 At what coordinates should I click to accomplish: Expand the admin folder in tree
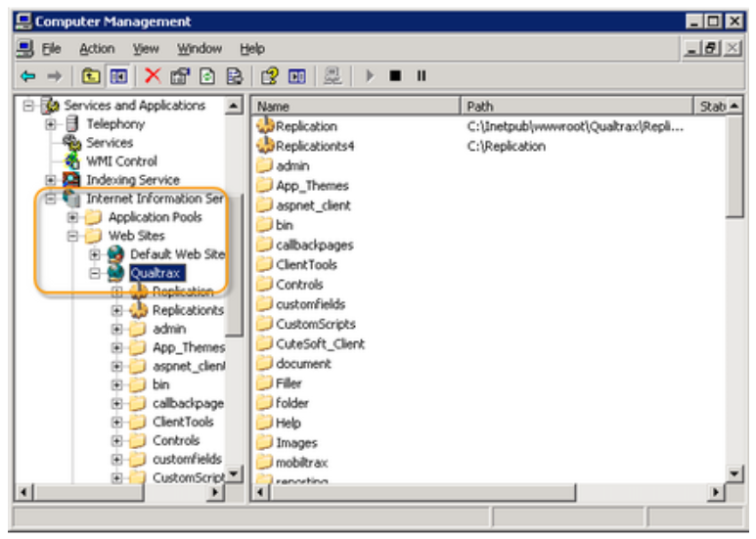[x=116, y=329]
